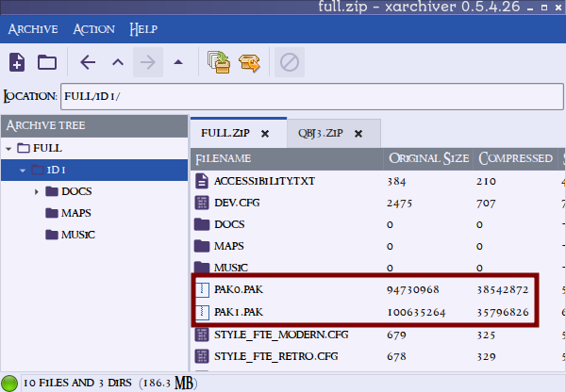Sort by the Original Size column header
Screen dimensions: 566x392
coord(426,158)
